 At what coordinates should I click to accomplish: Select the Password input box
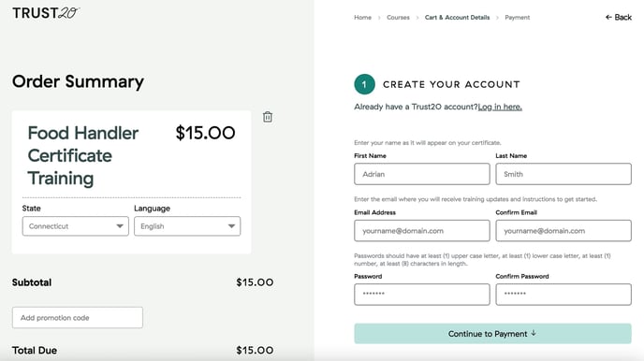point(422,295)
